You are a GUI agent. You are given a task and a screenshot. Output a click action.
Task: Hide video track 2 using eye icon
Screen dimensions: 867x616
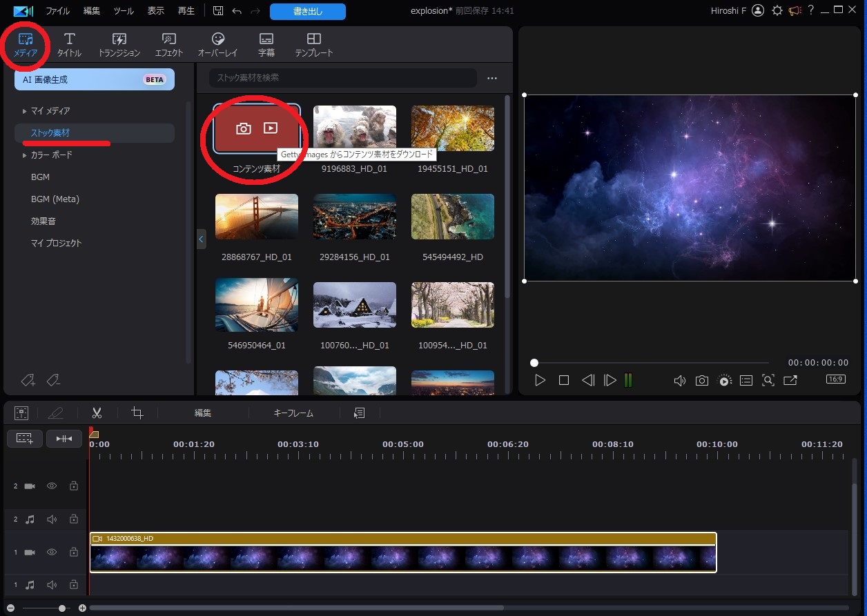click(x=52, y=486)
